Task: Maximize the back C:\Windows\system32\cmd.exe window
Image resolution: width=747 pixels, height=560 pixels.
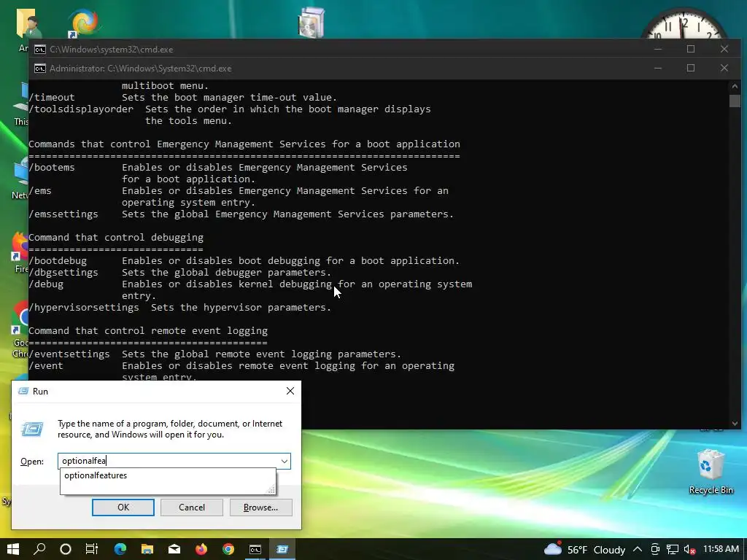Action: pos(691,49)
